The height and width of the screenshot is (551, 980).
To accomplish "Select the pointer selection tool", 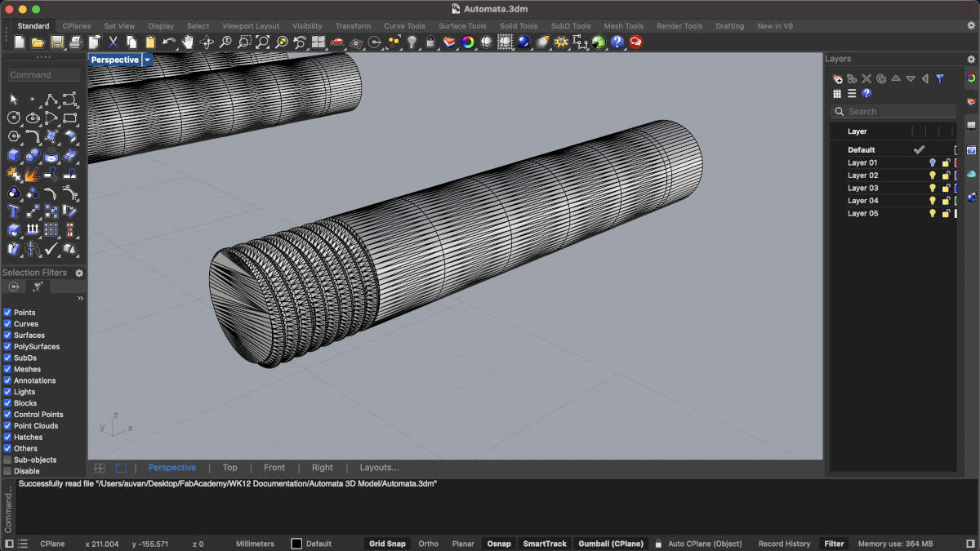I will [x=14, y=99].
